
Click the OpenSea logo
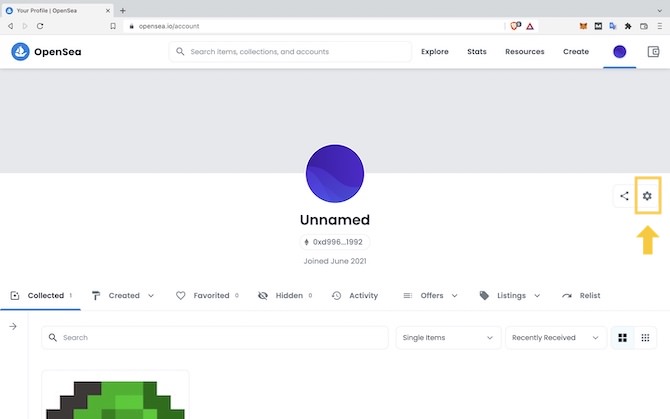(48, 52)
